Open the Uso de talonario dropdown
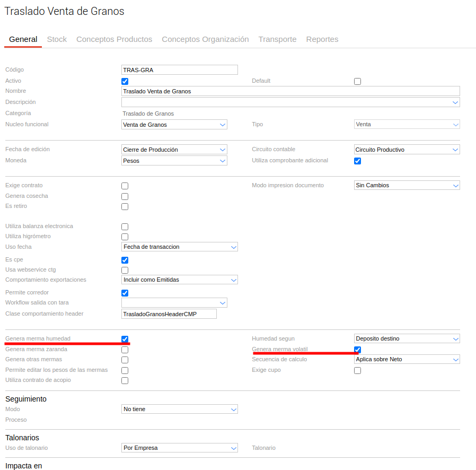 point(179,448)
